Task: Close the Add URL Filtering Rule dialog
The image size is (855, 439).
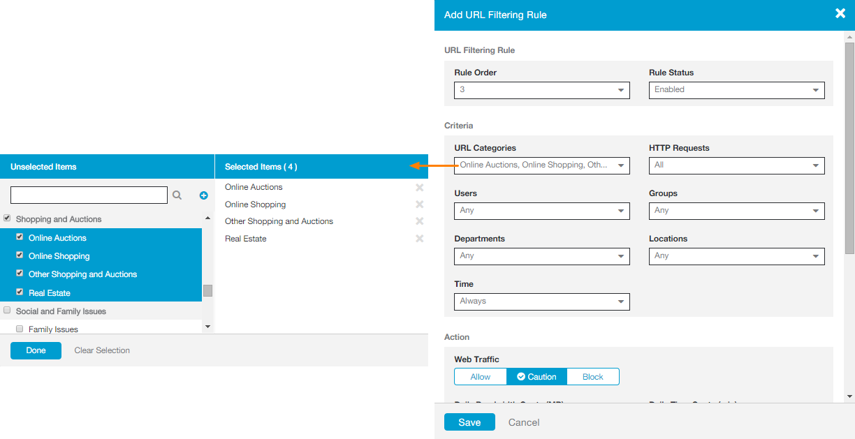Action: [x=840, y=14]
